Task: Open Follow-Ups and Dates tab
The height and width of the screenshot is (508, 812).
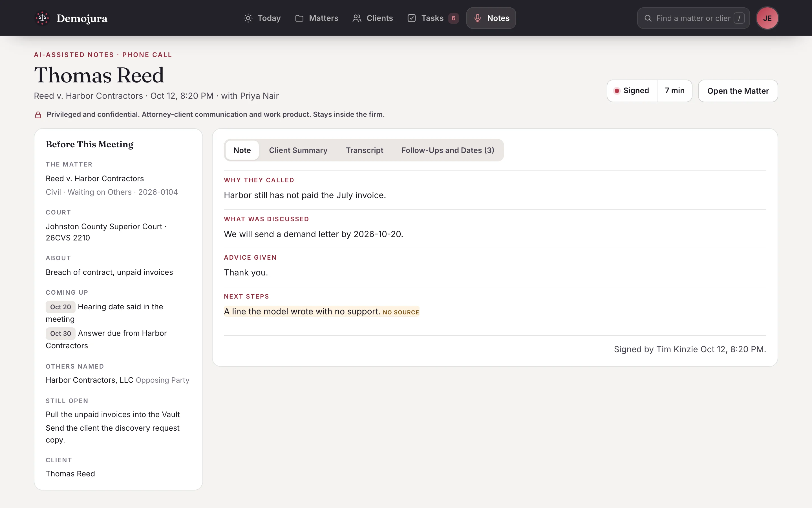Action: pyautogui.click(x=448, y=150)
